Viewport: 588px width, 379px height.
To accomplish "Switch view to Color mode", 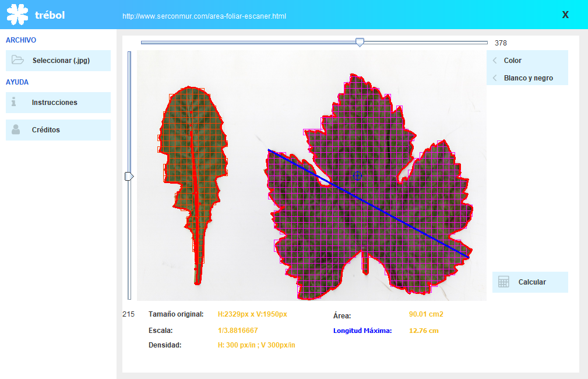I will pyautogui.click(x=527, y=61).
